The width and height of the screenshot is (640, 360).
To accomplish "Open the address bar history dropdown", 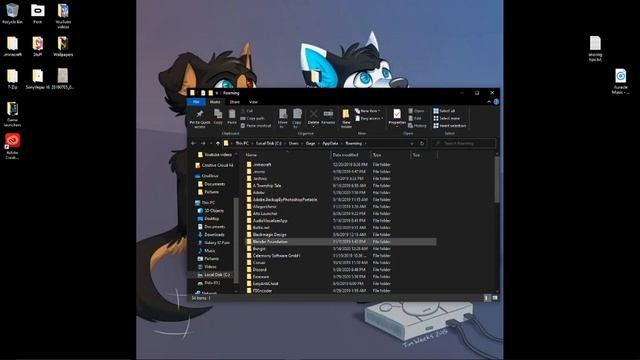I will (x=412, y=143).
